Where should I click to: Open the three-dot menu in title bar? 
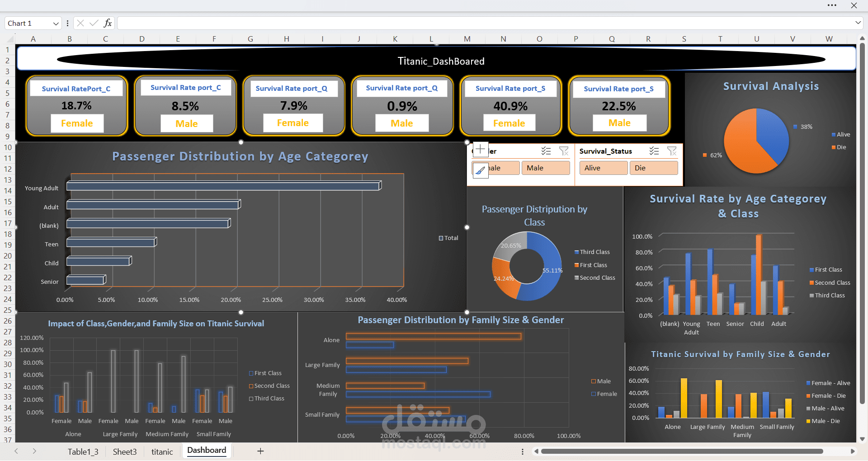point(832,5)
